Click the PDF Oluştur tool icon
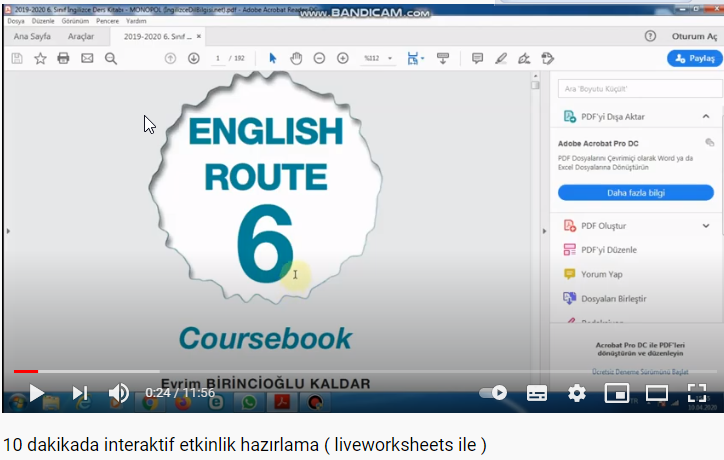This screenshot has height=460, width=724. pyautogui.click(x=570, y=225)
